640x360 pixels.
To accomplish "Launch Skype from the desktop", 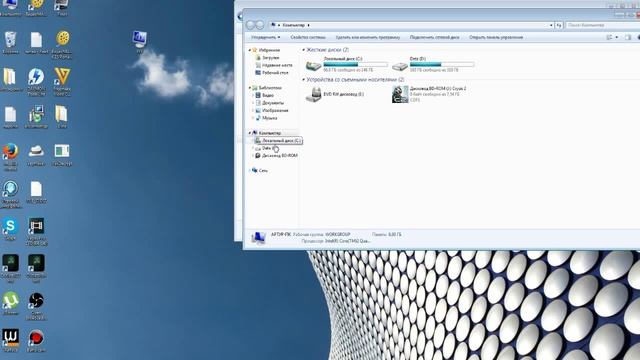I will pos(10,229).
